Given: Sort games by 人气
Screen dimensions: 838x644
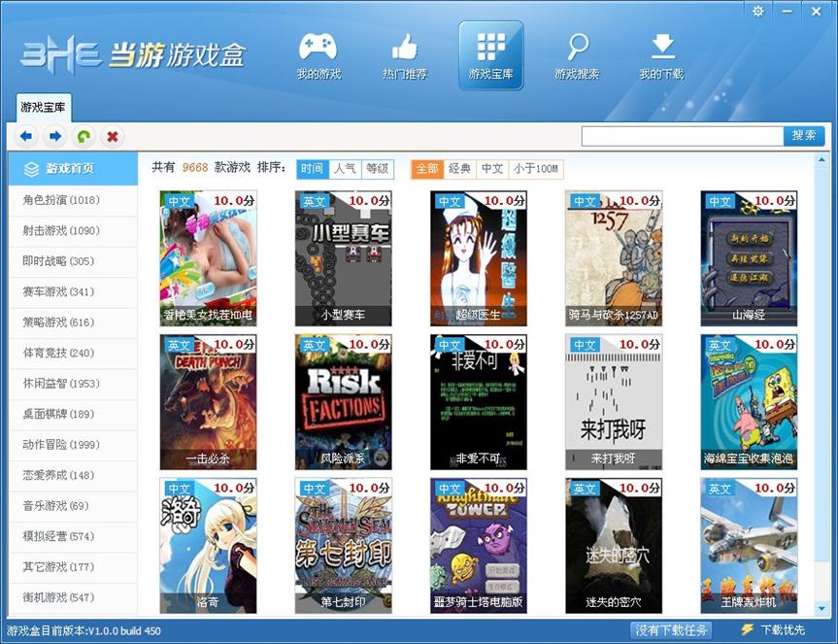Looking at the screenshot, I should pos(346,169).
